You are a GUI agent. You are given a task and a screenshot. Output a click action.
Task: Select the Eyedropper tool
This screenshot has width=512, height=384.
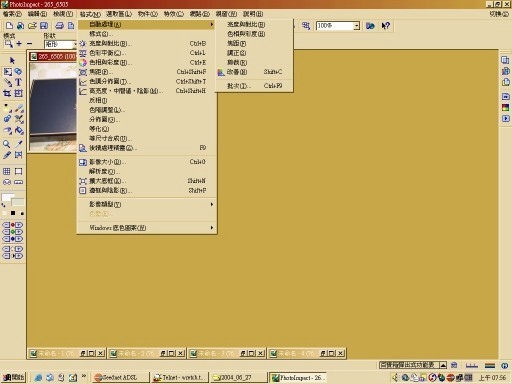click(x=19, y=144)
